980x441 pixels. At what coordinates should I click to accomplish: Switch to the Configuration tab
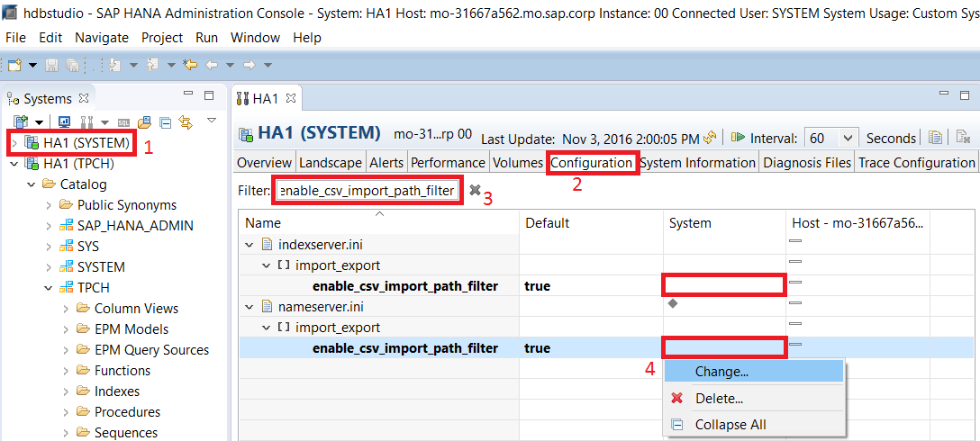point(591,163)
